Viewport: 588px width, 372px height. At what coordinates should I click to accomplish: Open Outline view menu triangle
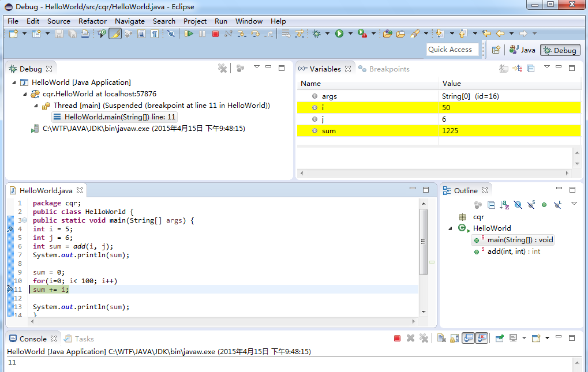tap(574, 204)
